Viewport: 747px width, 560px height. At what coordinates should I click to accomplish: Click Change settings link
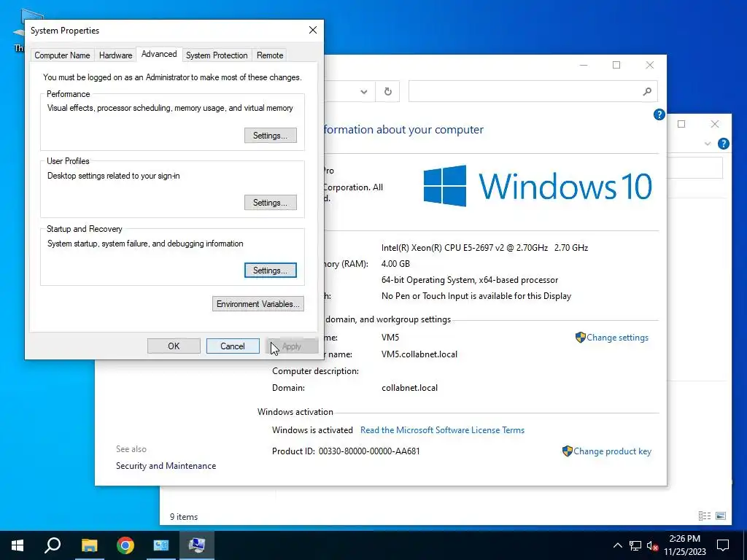(617, 338)
